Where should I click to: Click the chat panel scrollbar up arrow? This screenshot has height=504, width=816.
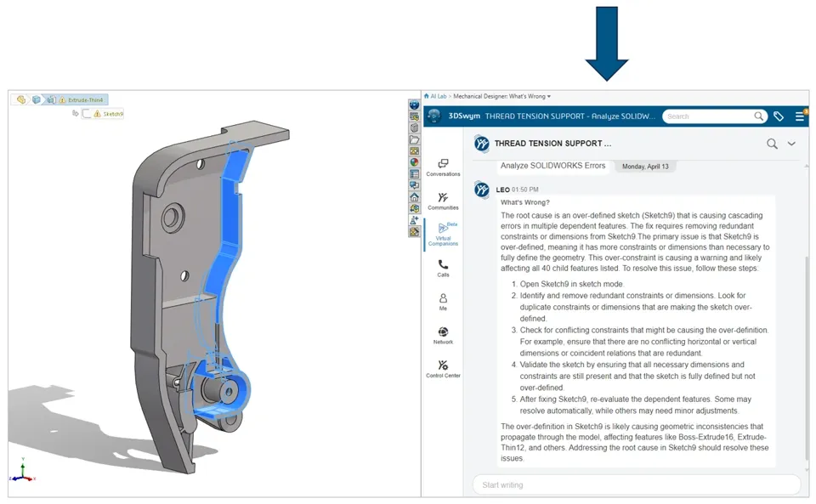click(806, 166)
